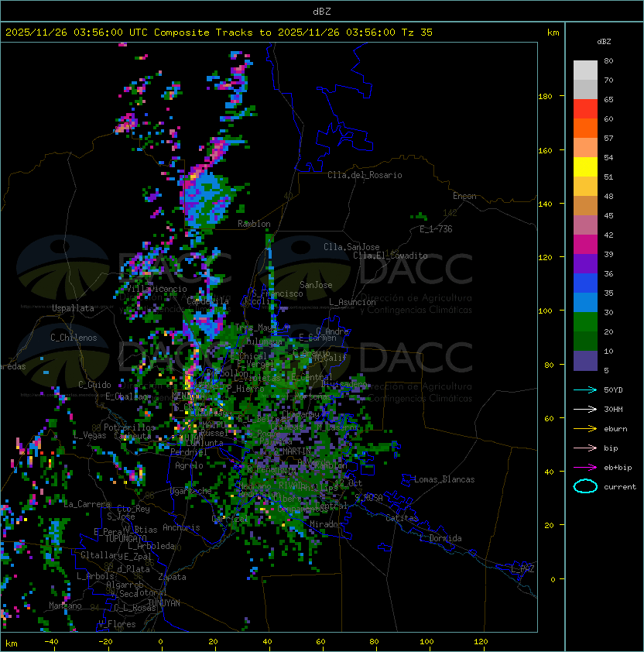The width and height of the screenshot is (644, 652).
Task: Click the '140' tick on right axis
Action: [545, 204]
